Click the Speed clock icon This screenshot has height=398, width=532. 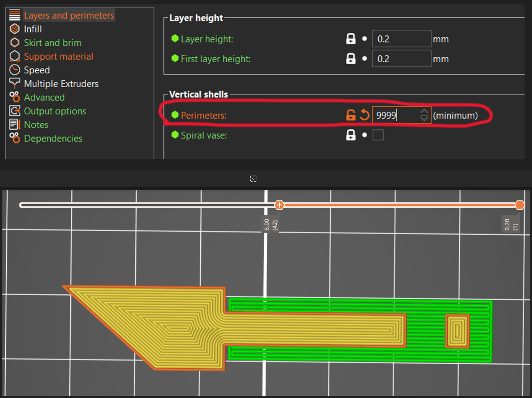14,70
